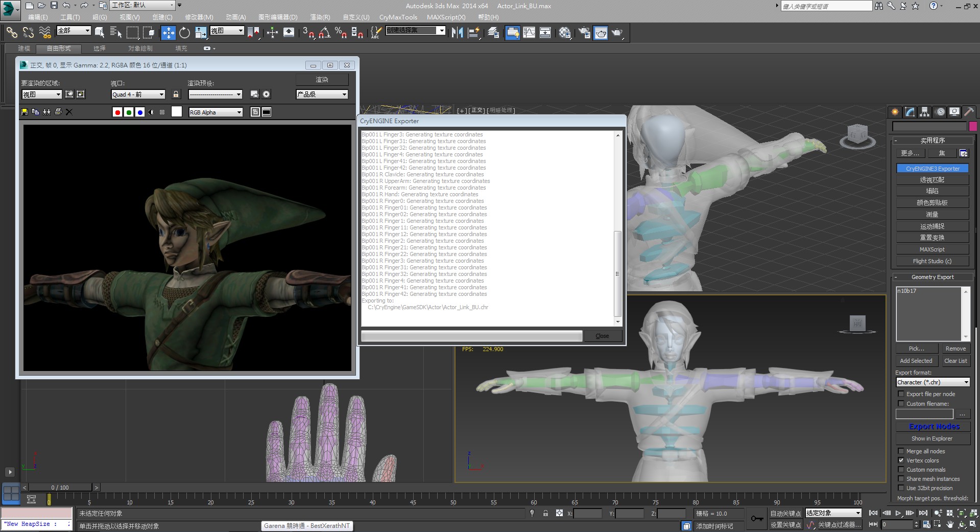
Task: Enable Use 32bit precision checkbox
Action: (901, 488)
